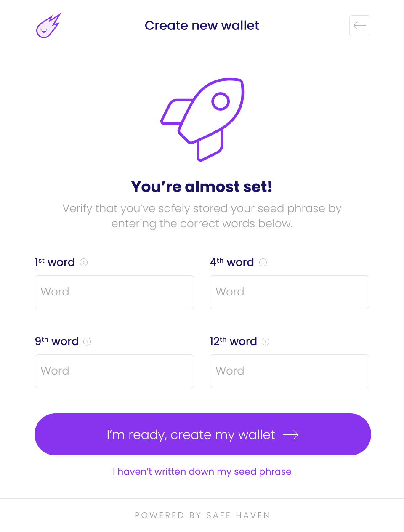The height and width of the screenshot is (532, 404).
Task: Click the "You're almost set!" heading
Action: [x=202, y=186]
